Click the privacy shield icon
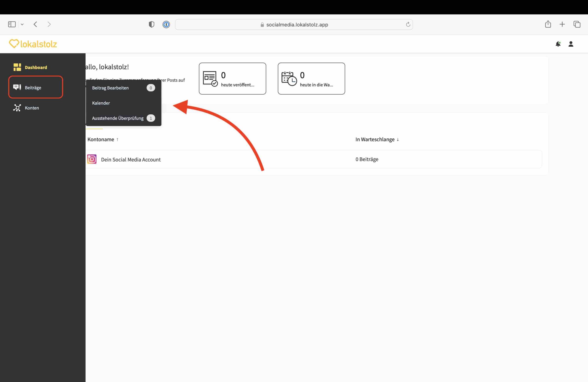The width and height of the screenshot is (588, 382). [151, 24]
